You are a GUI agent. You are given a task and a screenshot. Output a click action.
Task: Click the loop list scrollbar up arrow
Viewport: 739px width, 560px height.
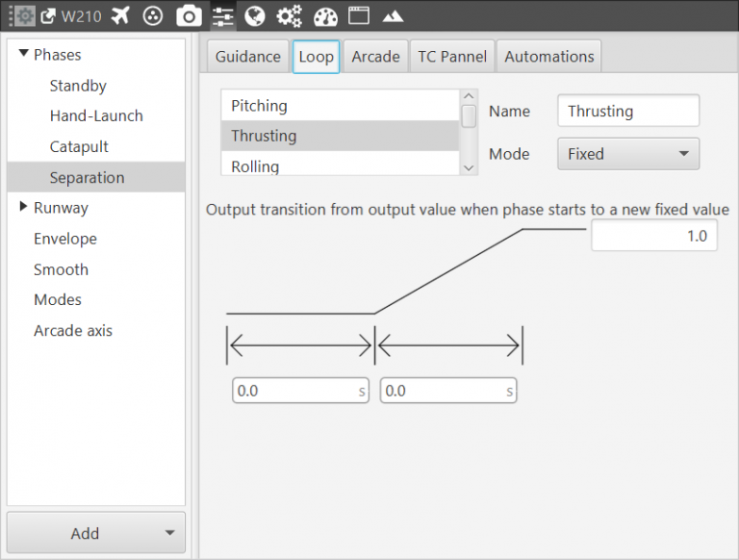[x=469, y=95]
